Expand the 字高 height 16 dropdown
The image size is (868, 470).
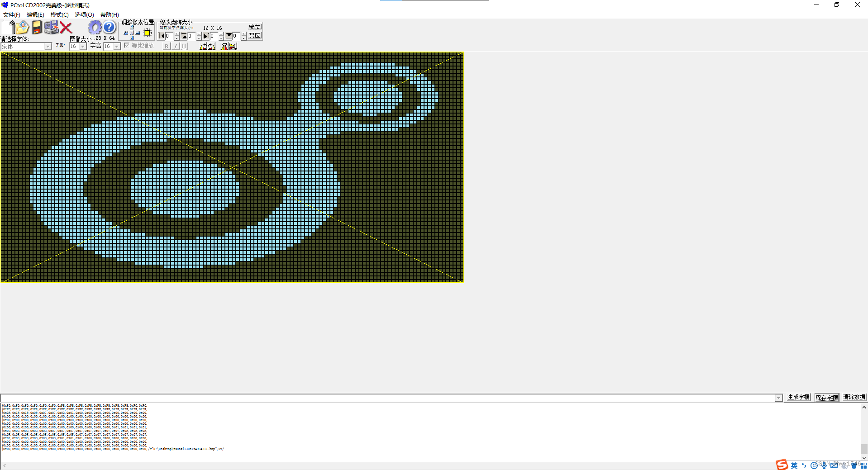tap(117, 47)
